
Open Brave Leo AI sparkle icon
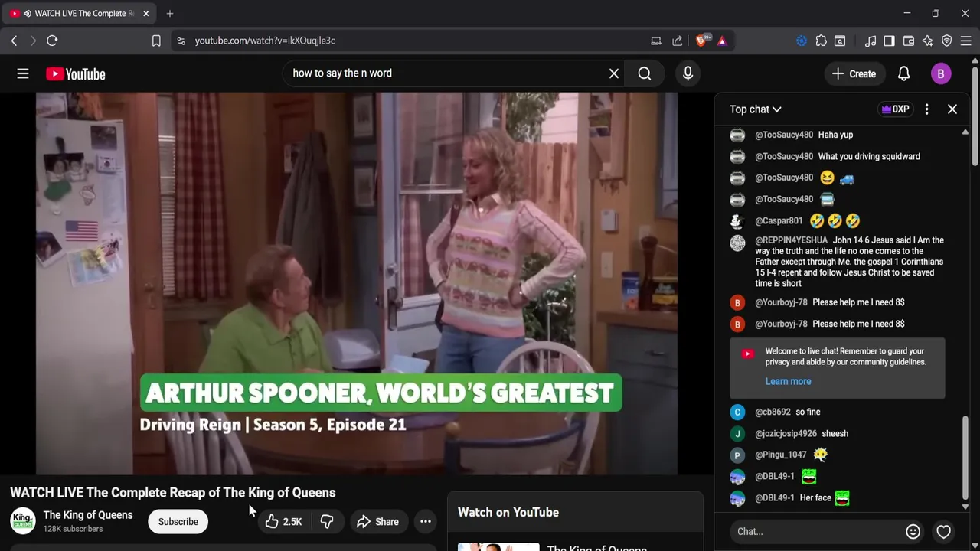pyautogui.click(x=927, y=41)
